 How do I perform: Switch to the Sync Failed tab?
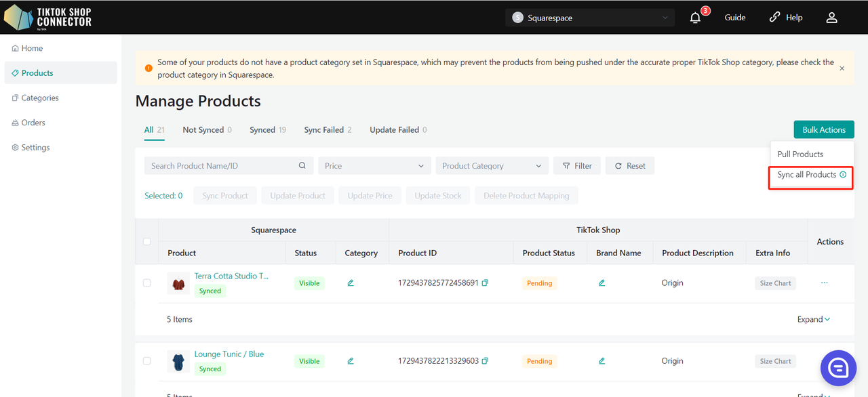[x=328, y=130]
